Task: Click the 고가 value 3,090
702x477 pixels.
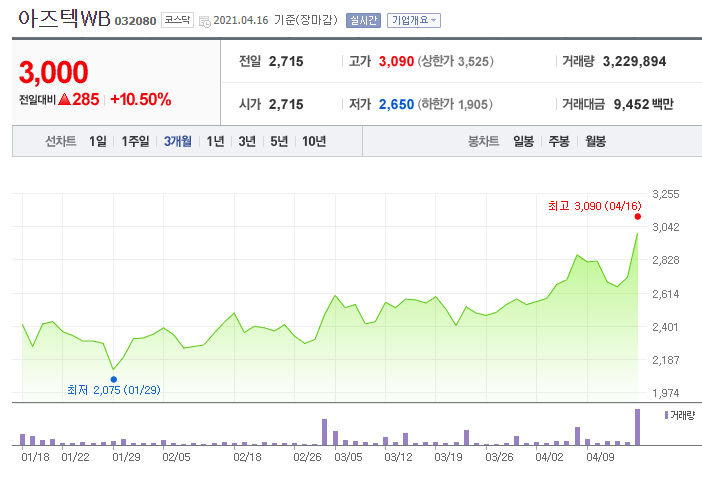Action: point(396,61)
